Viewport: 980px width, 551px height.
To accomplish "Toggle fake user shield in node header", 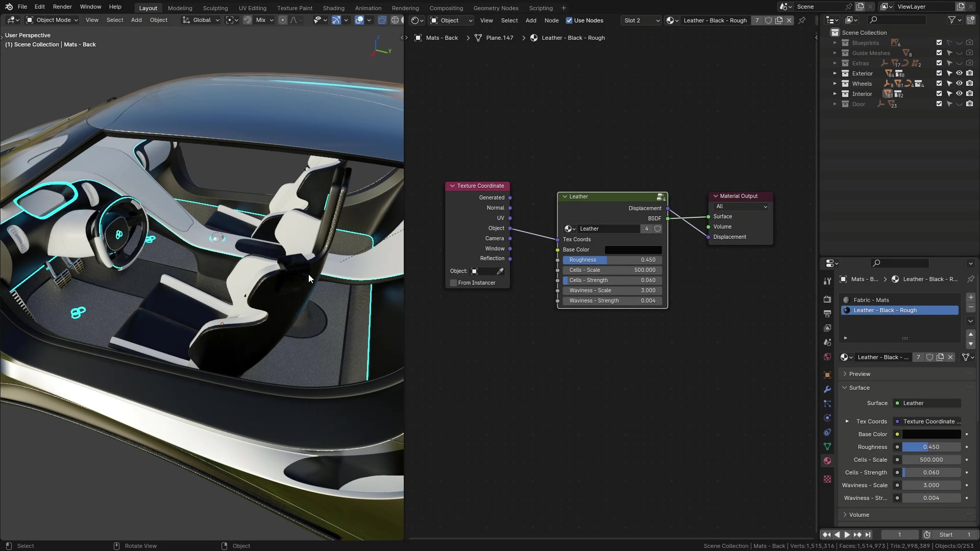I will (768, 20).
